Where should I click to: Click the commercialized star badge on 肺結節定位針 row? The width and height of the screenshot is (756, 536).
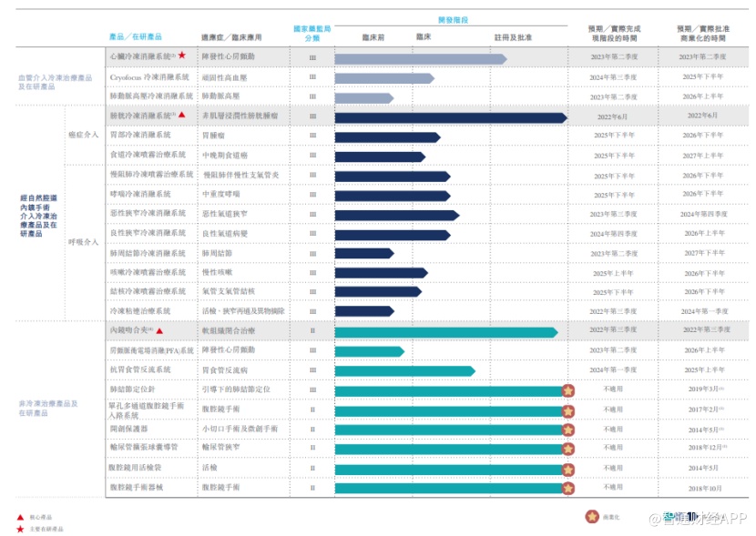click(567, 389)
